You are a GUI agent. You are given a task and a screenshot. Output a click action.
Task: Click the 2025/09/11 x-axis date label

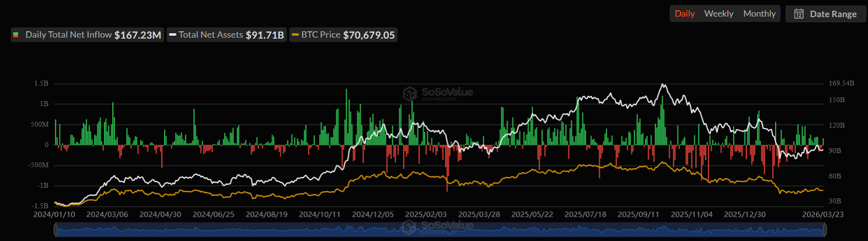[x=638, y=215]
